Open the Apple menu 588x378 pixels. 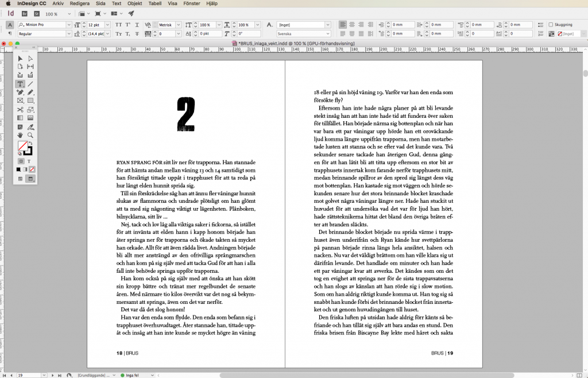8,3
